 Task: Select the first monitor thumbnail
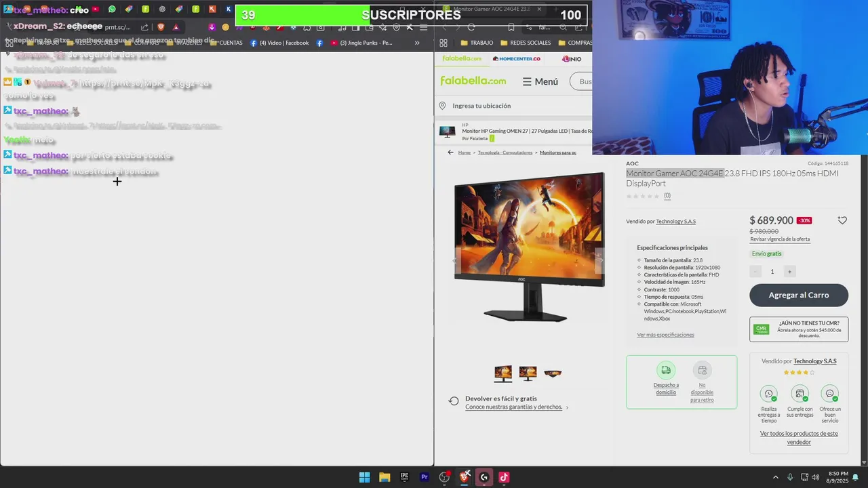tap(503, 373)
